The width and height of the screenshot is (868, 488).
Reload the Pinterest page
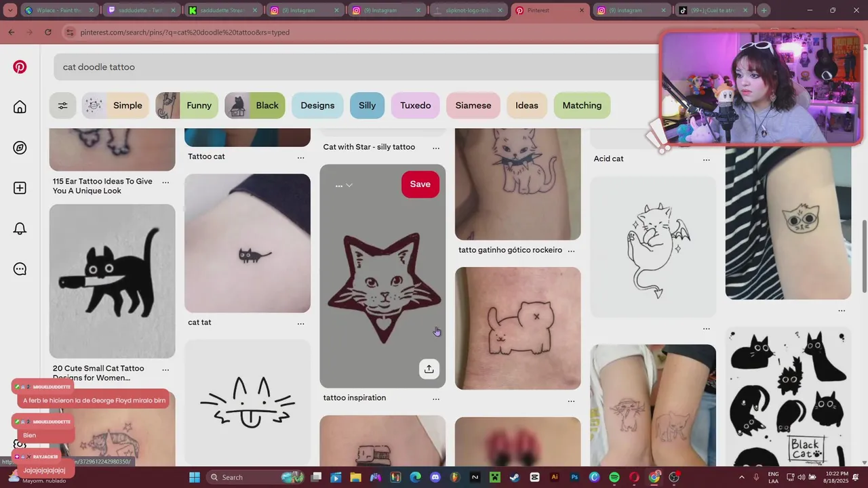click(47, 32)
